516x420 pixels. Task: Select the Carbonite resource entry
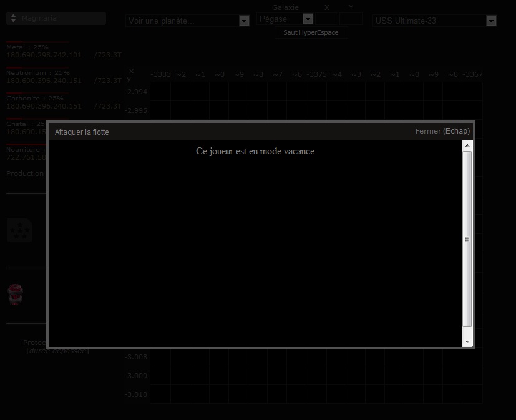click(35, 99)
